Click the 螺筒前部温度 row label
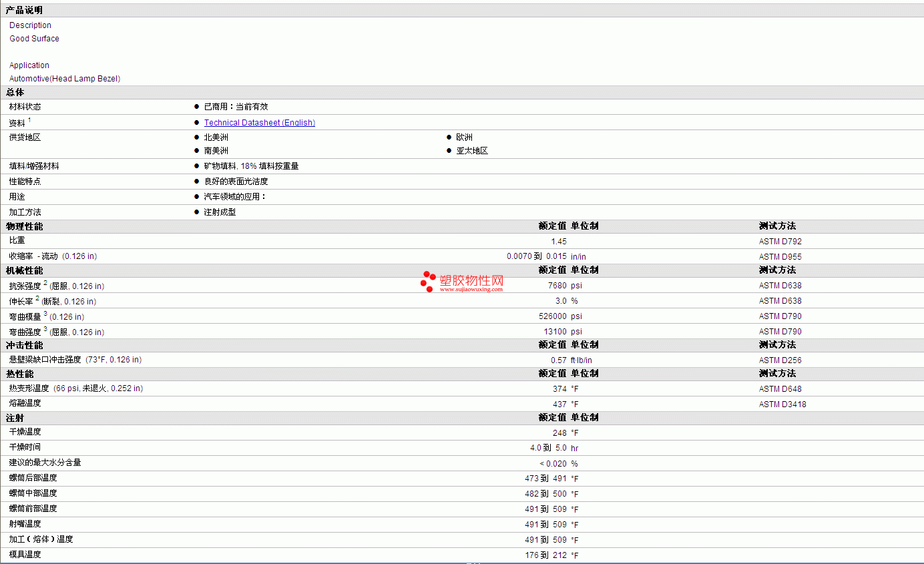 33,509
